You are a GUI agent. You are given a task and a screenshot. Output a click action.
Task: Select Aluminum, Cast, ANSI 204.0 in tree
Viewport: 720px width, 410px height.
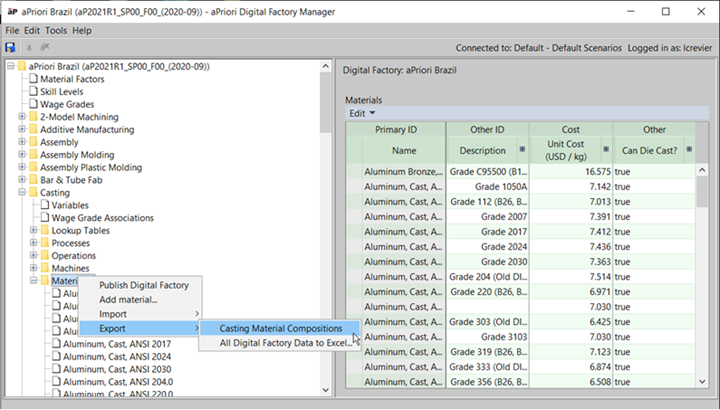118,382
